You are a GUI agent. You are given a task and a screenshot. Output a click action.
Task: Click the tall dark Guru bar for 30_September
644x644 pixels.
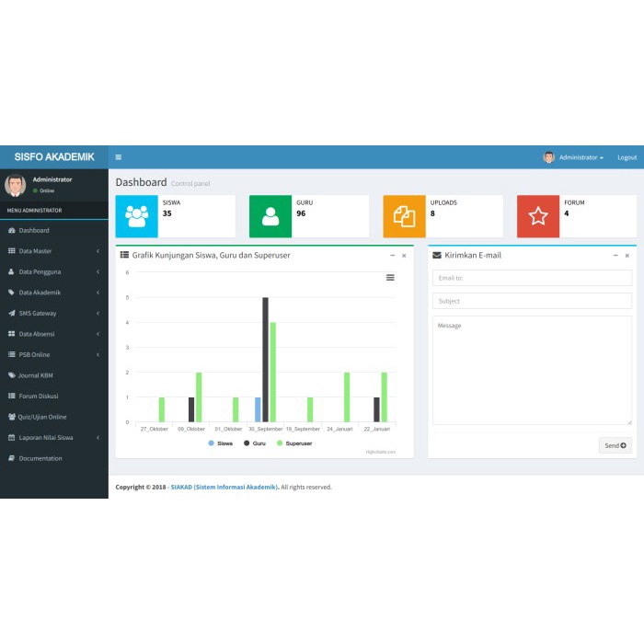[265, 360]
